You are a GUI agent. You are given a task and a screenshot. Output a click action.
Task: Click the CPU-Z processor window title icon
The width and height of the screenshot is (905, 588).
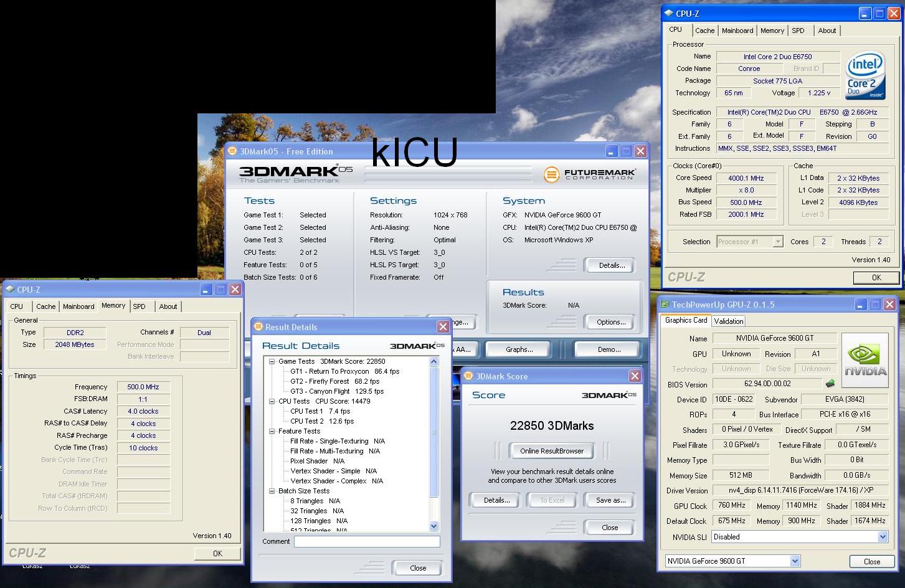pos(669,13)
